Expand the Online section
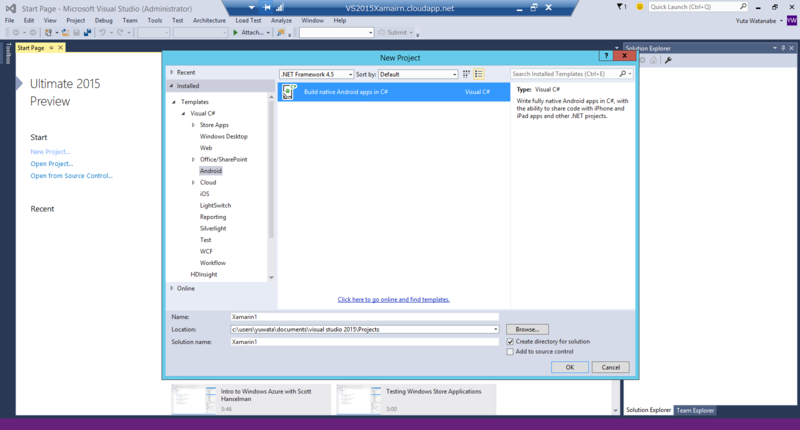The width and height of the screenshot is (800, 430). click(172, 288)
